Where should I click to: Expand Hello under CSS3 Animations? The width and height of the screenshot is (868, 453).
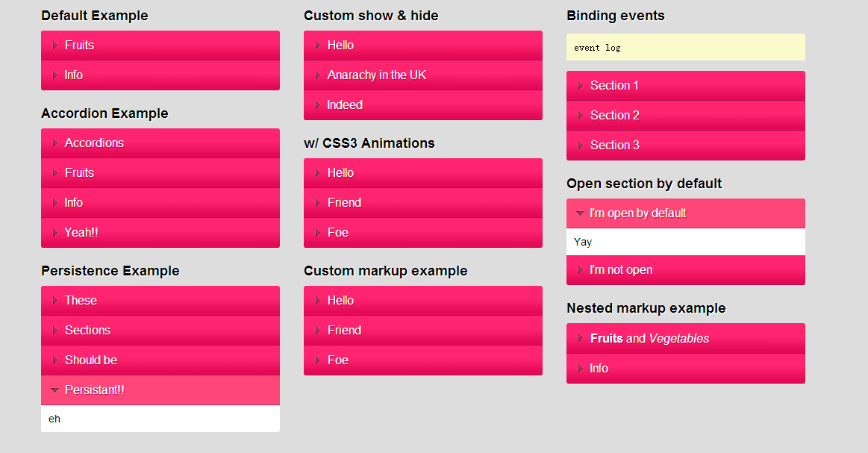423,173
